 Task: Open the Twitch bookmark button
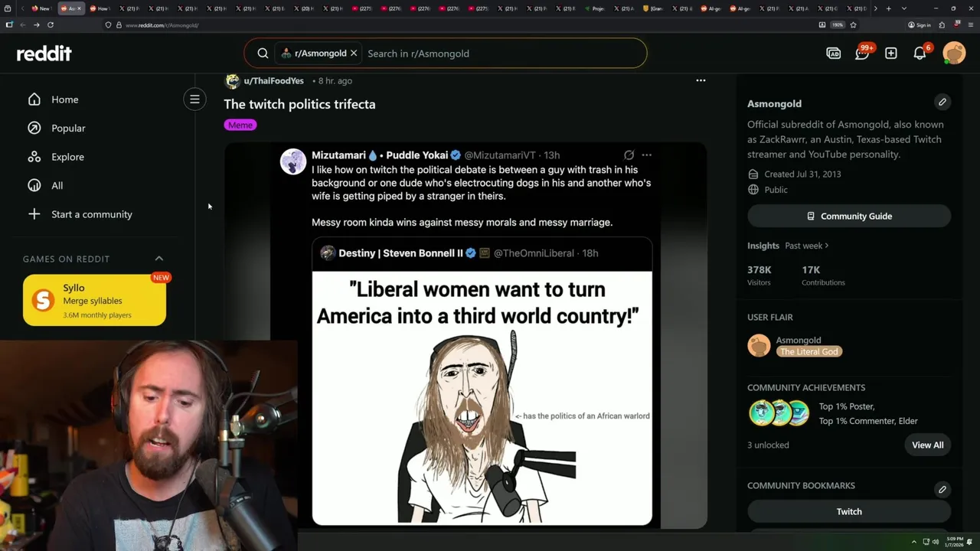pos(849,511)
